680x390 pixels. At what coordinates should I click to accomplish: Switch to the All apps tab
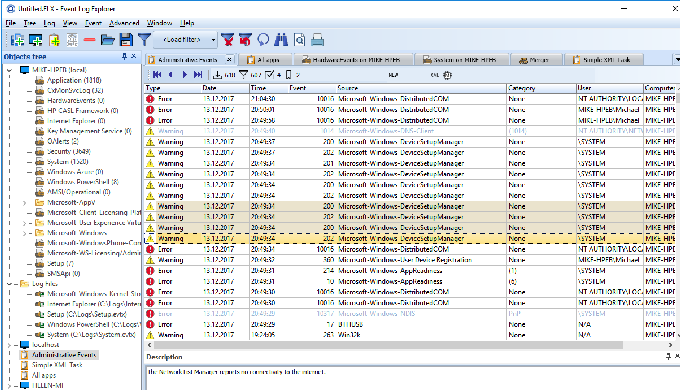coord(264,60)
